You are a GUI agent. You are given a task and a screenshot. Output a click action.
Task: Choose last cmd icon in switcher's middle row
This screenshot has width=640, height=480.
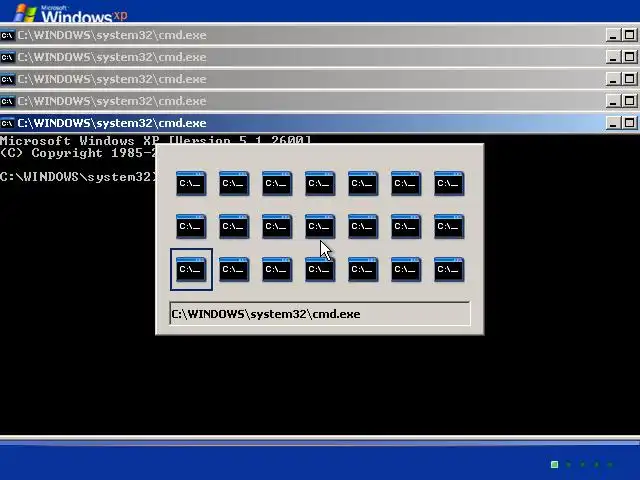point(449,226)
